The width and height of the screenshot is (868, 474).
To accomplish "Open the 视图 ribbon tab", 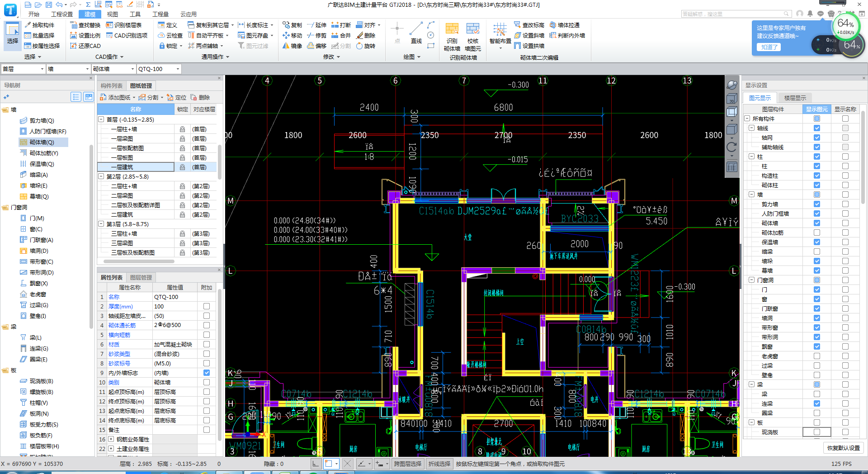I will tap(113, 14).
